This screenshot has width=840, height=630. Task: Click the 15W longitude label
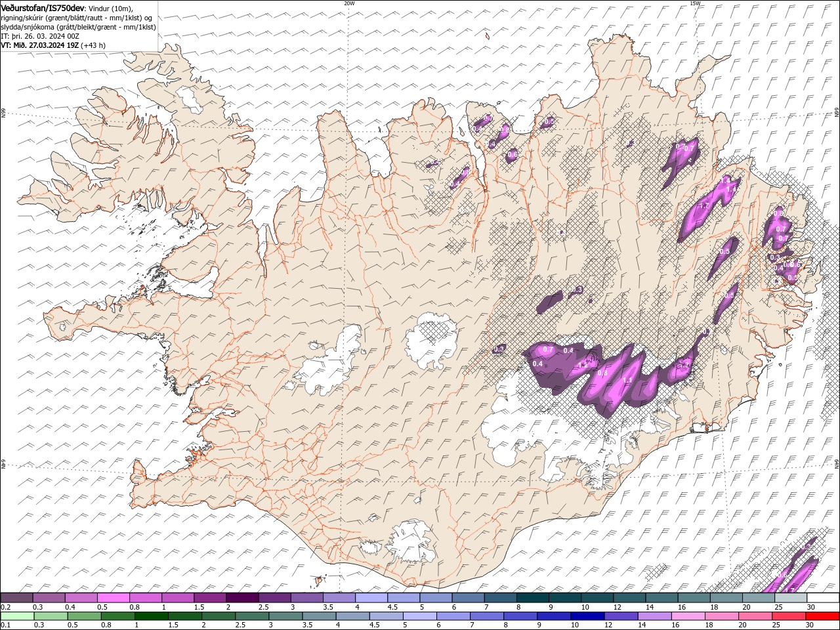tap(695, 3)
